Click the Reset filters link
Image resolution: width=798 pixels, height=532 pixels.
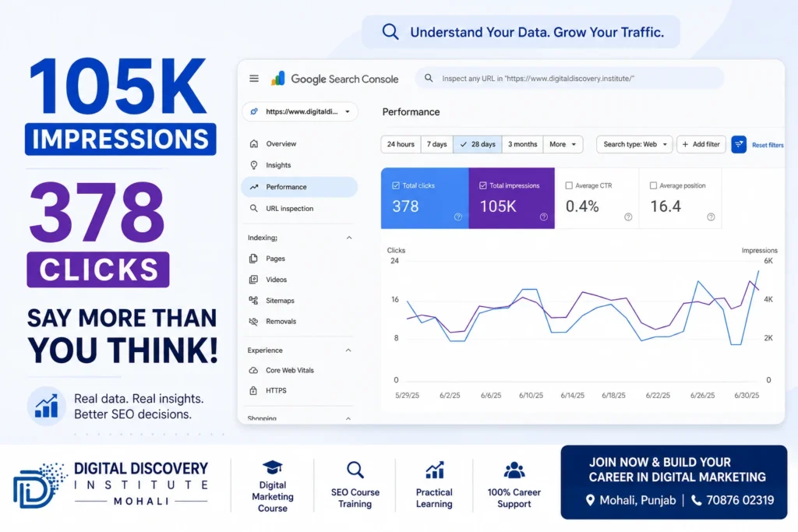coord(768,145)
